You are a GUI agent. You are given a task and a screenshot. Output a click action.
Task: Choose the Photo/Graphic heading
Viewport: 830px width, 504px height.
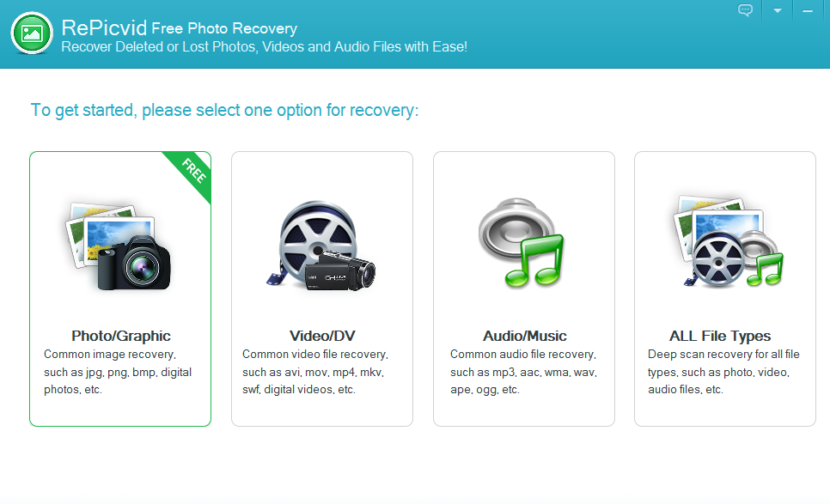[x=120, y=336]
